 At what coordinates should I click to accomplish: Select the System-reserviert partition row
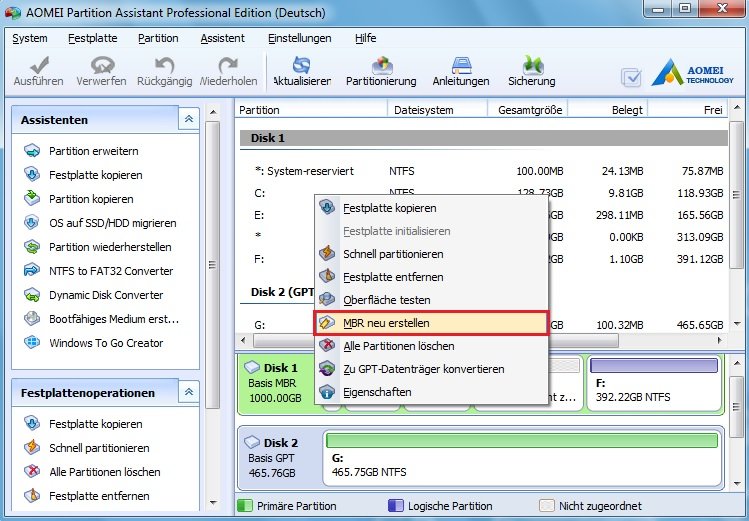click(x=483, y=171)
